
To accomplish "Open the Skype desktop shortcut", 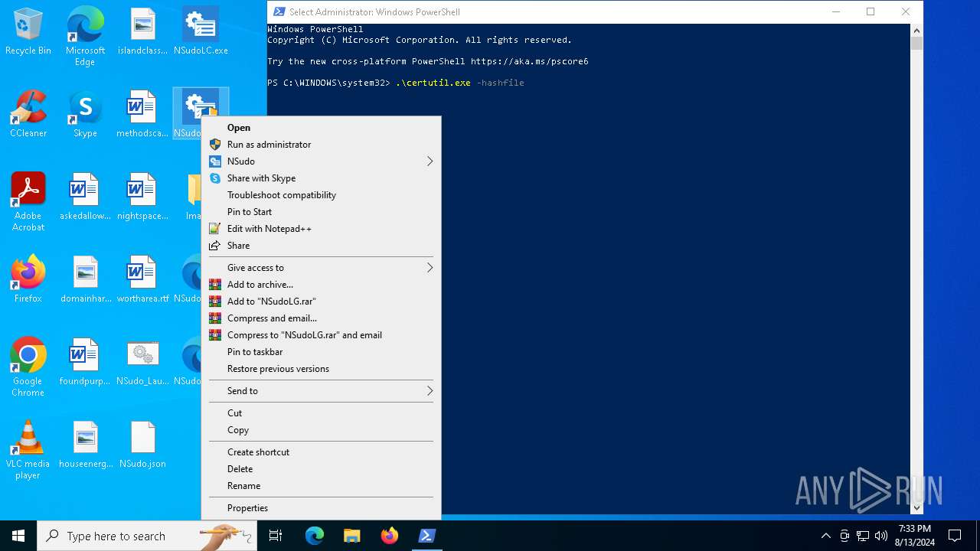I will point(85,115).
